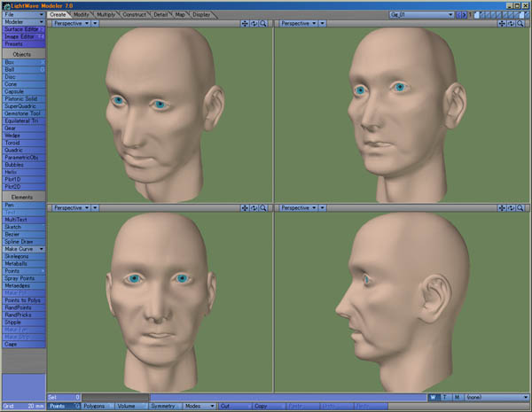
Task: Open the Make Curve dropdown
Action: (24, 249)
